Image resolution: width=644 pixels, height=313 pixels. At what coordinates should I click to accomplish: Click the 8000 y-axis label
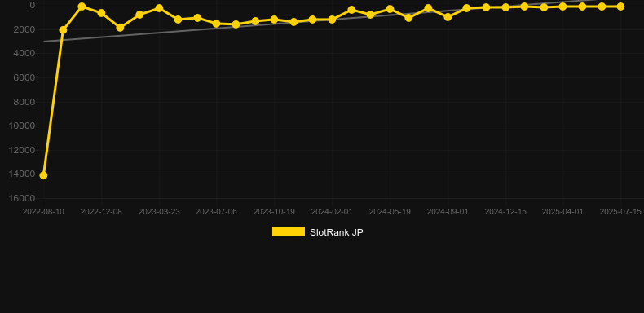click(x=24, y=102)
